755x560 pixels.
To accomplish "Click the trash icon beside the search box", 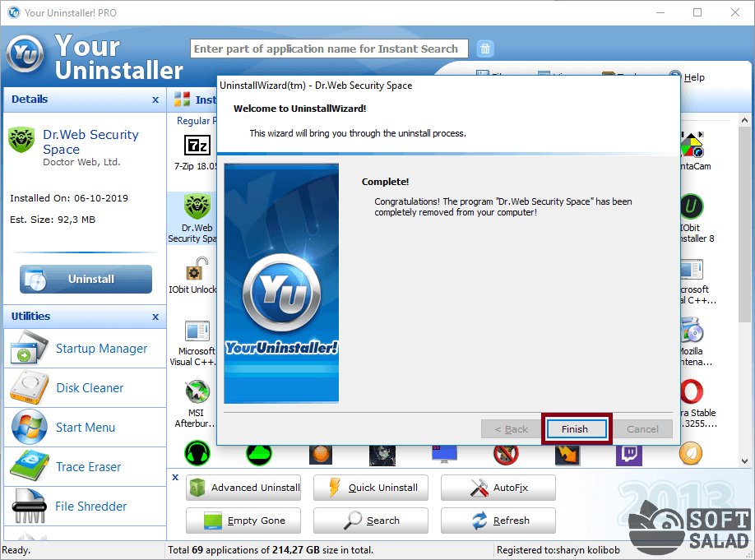I will pos(486,49).
